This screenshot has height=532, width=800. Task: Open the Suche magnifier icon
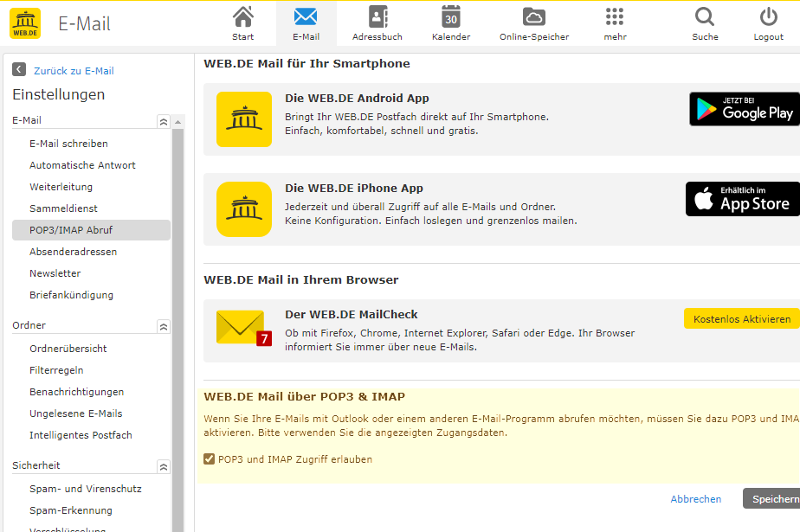[705, 16]
